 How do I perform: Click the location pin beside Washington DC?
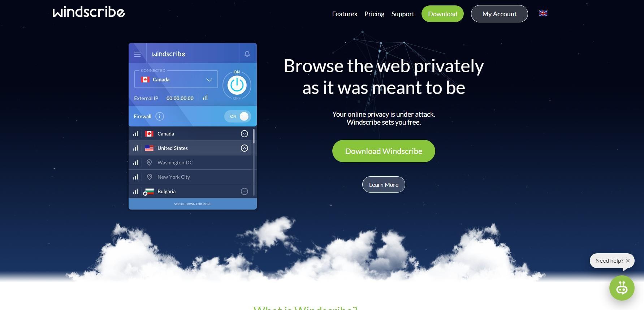click(x=149, y=163)
